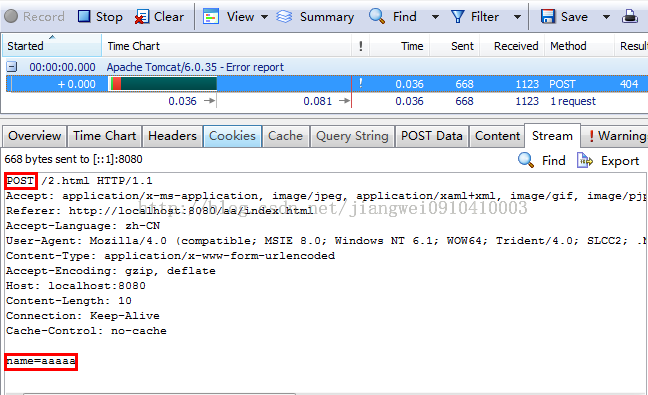
Task: Sort by the Received column header
Action: (512, 45)
